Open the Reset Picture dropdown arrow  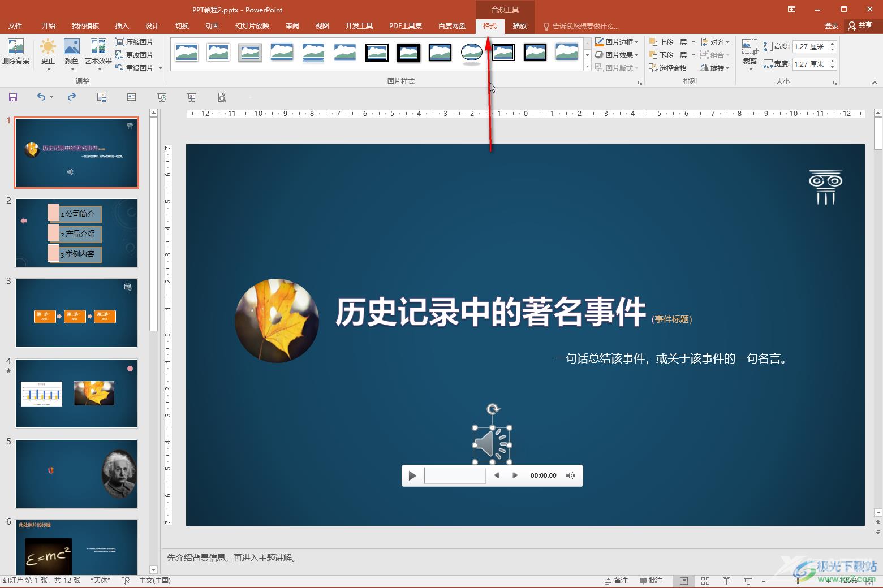point(161,68)
